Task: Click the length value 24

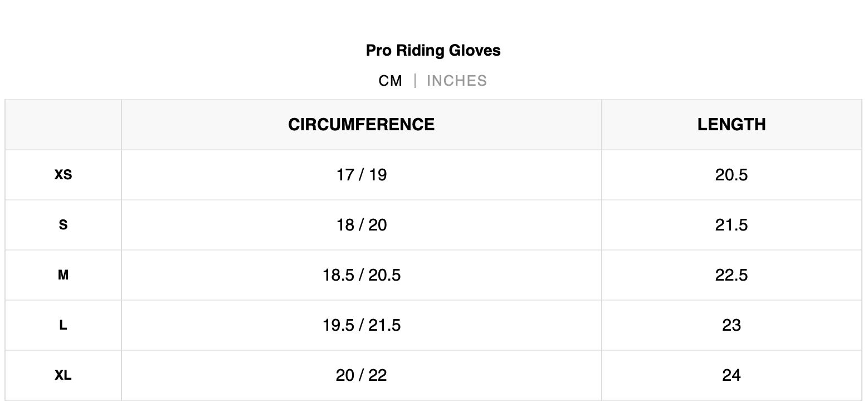Action: point(731,375)
